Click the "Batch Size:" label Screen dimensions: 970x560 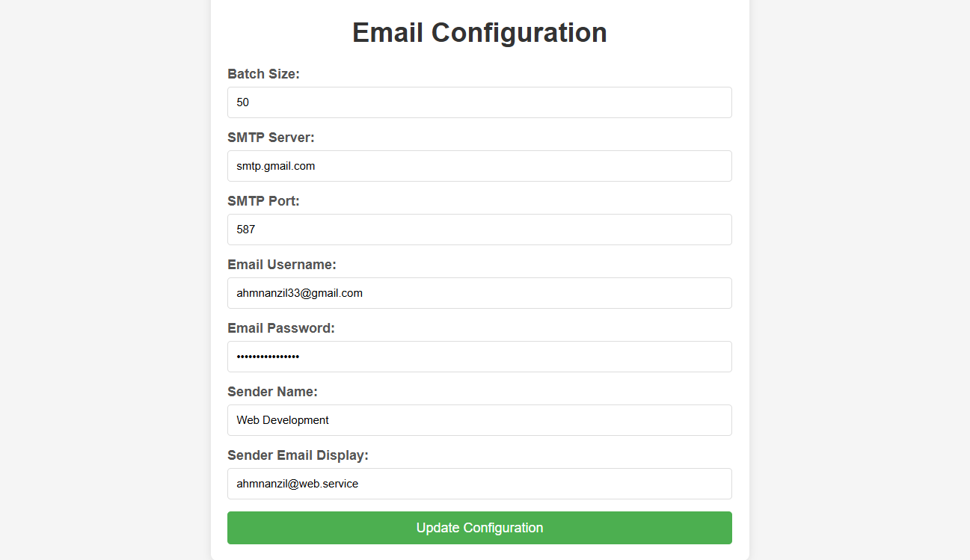[x=263, y=74]
